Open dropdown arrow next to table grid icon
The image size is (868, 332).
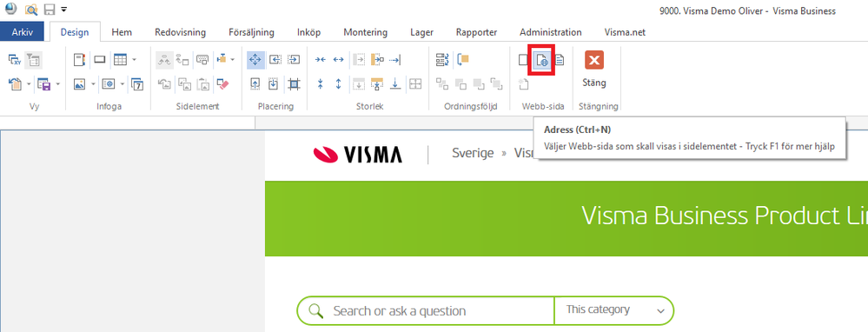(134, 59)
